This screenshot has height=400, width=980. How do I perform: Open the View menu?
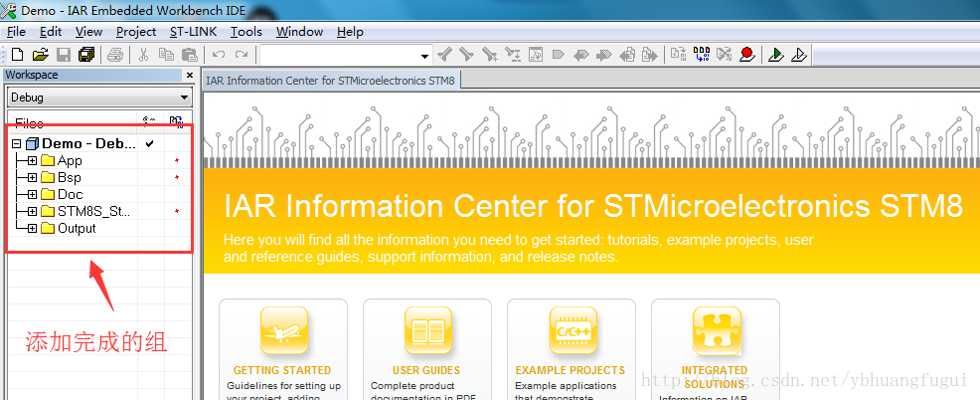point(88,31)
